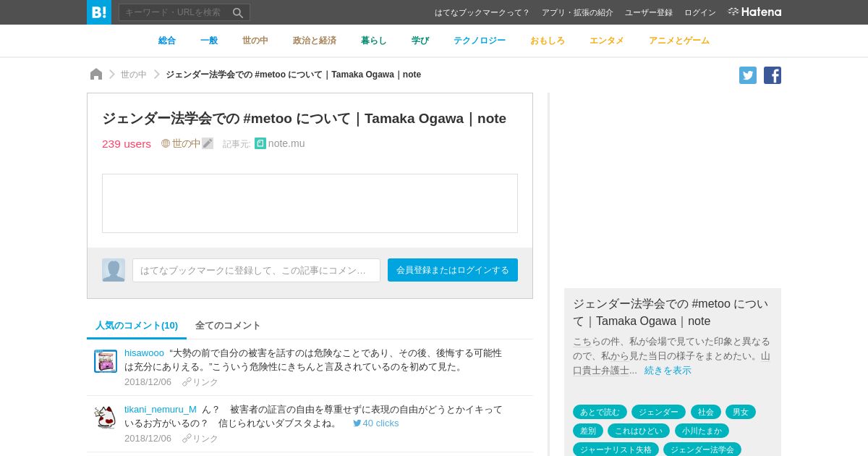This screenshot has width=868, height=456.
Task: Click はてなブックマークって？ link
Action: pyautogui.click(x=482, y=12)
